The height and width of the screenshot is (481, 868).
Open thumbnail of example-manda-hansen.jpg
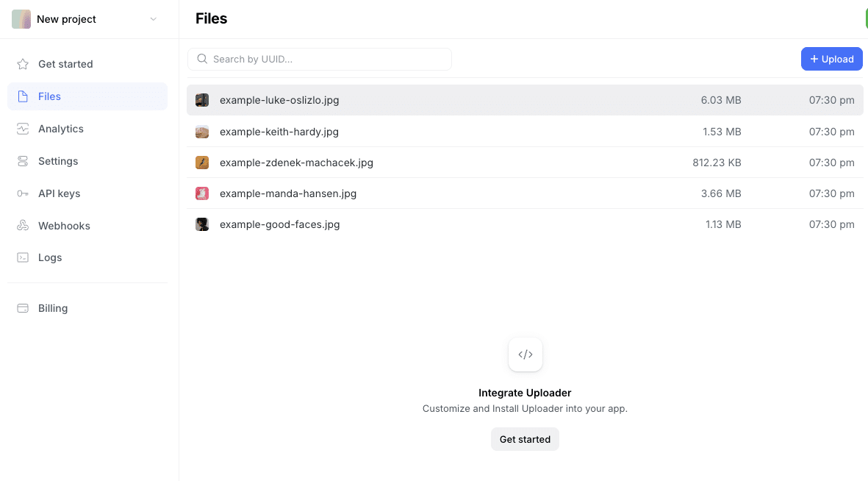click(x=202, y=193)
